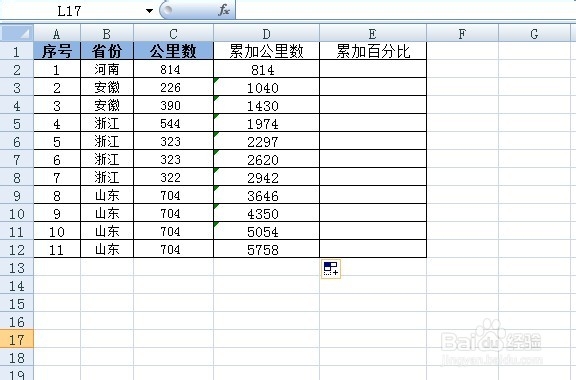Screen dimensions: 576x380
Task: Select cumulative cell showing 1040
Action: point(267,87)
